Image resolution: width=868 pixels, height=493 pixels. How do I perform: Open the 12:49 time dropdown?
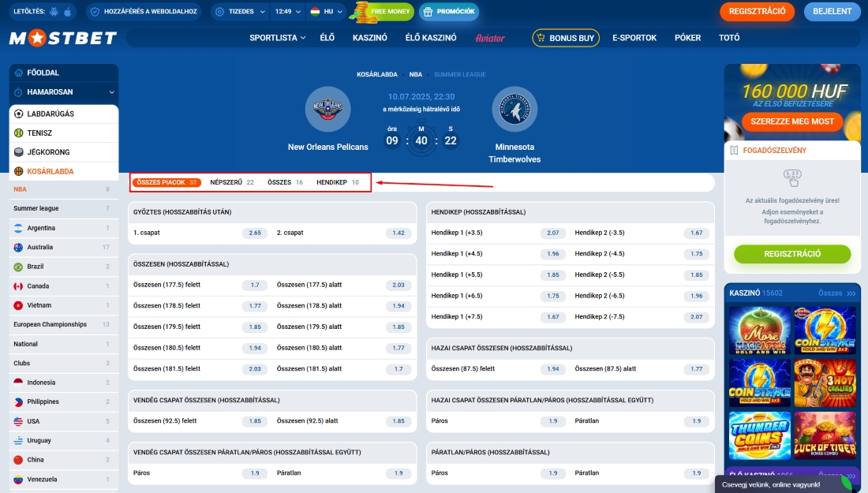288,12
